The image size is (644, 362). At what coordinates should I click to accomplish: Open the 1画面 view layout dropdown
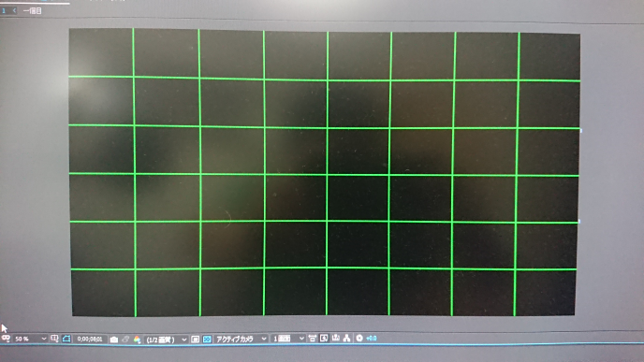(x=288, y=339)
